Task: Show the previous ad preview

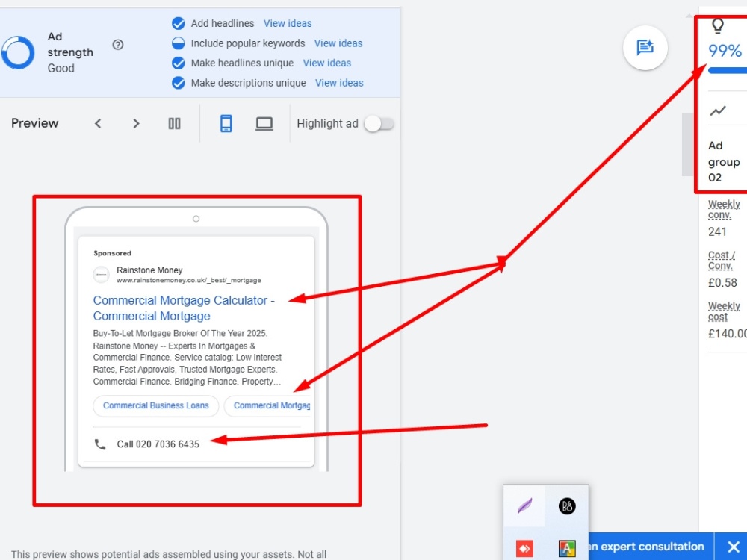Action: [98, 124]
